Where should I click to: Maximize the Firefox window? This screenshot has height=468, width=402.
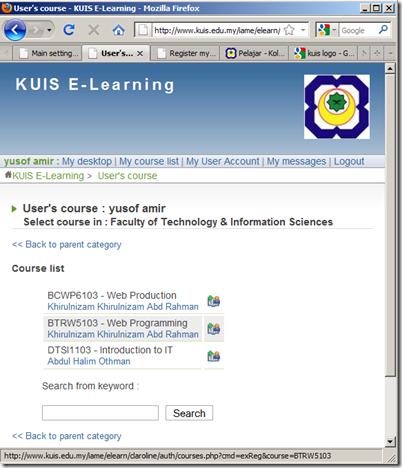tap(377, 8)
